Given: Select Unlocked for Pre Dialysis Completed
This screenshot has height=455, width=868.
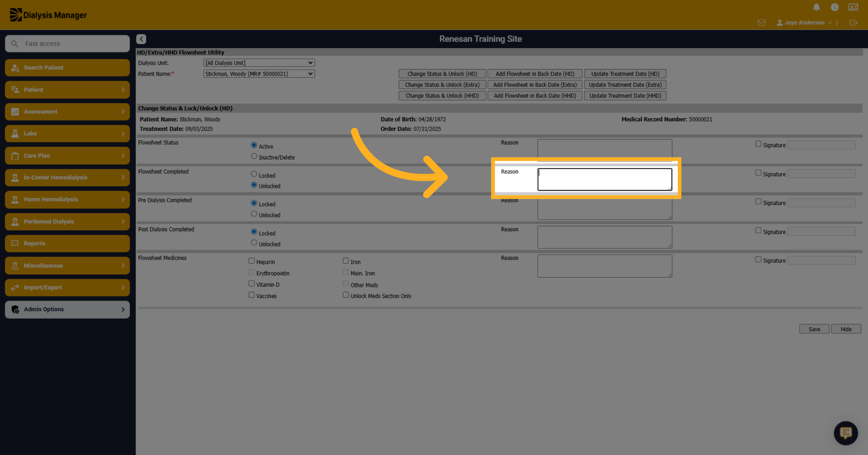Looking at the screenshot, I should pos(254,214).
